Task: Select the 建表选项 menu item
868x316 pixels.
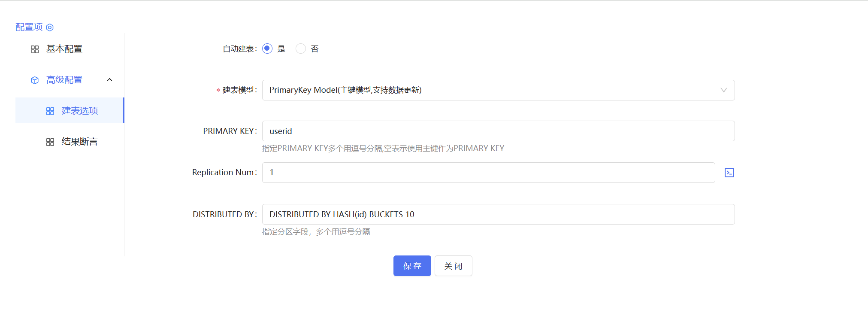Action: pyautogui.click(x=80, y=111)
